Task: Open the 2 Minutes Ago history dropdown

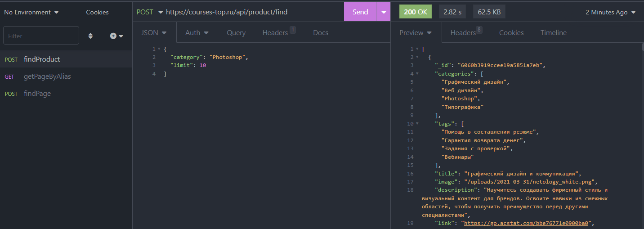Action: point(611,12)
